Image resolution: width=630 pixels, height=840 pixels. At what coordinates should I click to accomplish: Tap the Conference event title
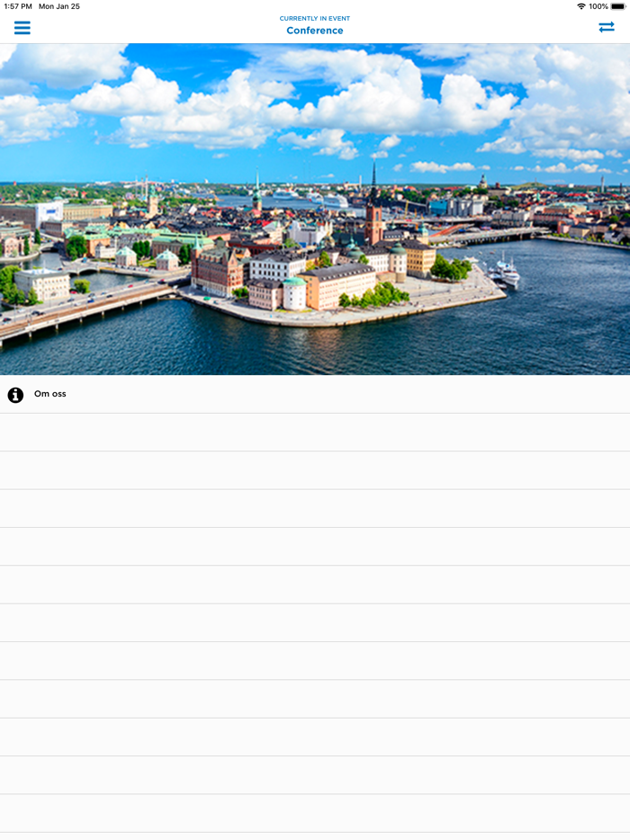315,31
